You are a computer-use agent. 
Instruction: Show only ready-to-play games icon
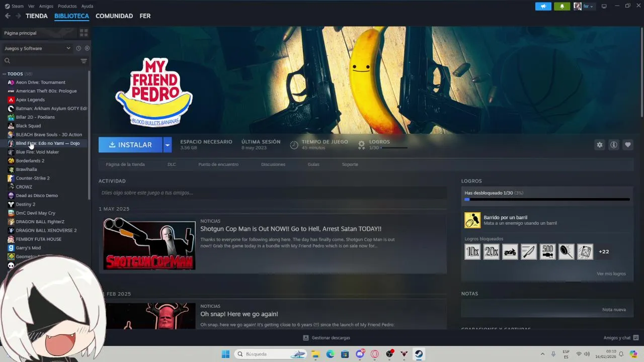(x=87, y=48)
